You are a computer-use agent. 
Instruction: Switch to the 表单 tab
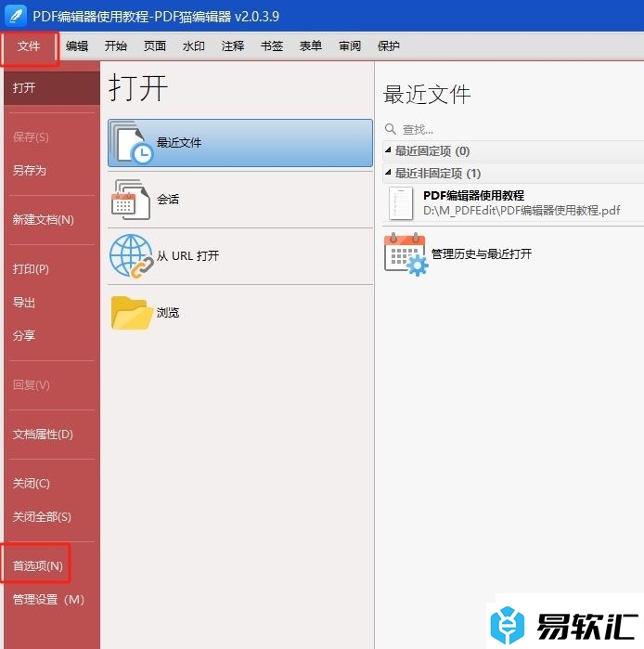click(x=311, y=45)
